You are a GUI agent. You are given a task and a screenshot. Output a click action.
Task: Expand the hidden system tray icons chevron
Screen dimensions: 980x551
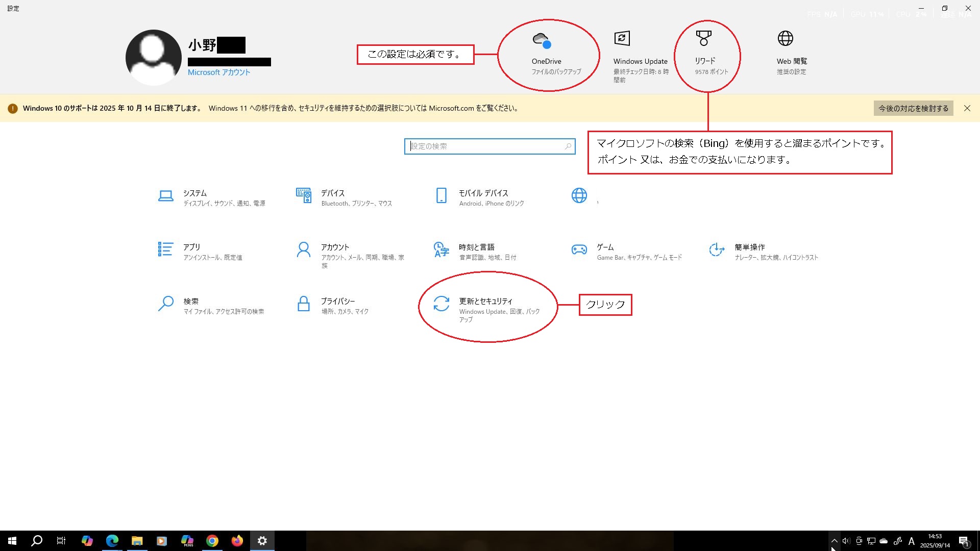834,541
